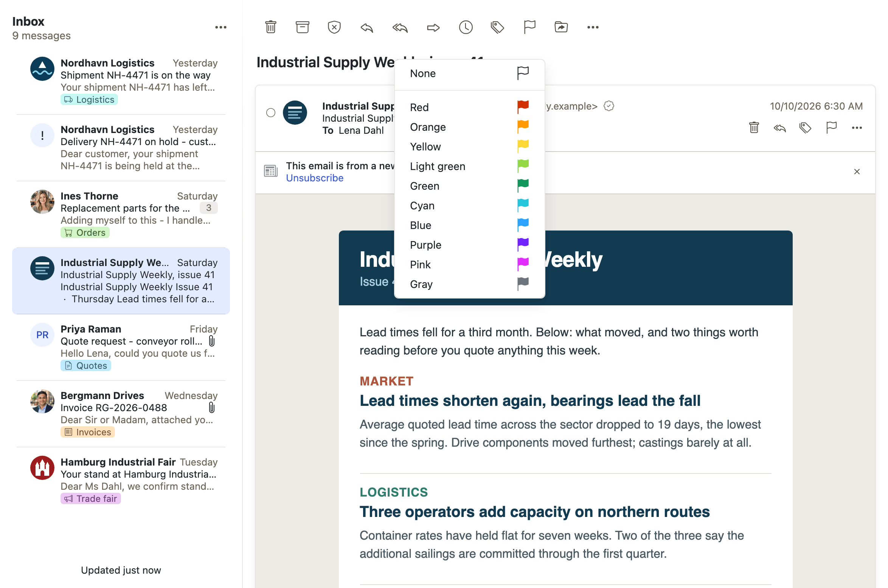Move message with folder arrow icon
888x588 pixels.
[561, 27]
